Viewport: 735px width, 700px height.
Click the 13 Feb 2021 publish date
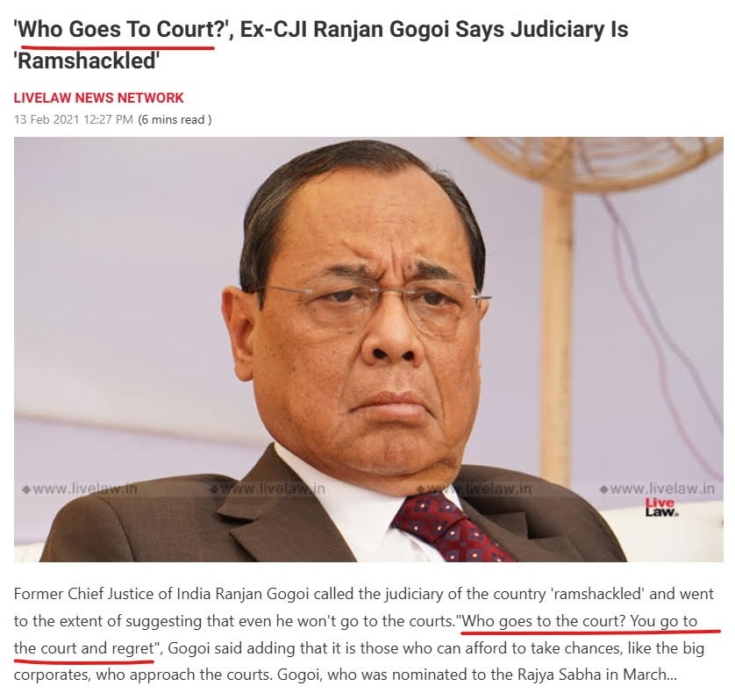tap(73, 119)
